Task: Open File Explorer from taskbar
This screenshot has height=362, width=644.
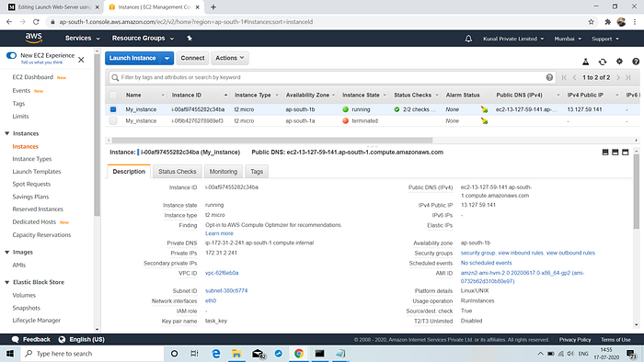Action: coord(236,354)
